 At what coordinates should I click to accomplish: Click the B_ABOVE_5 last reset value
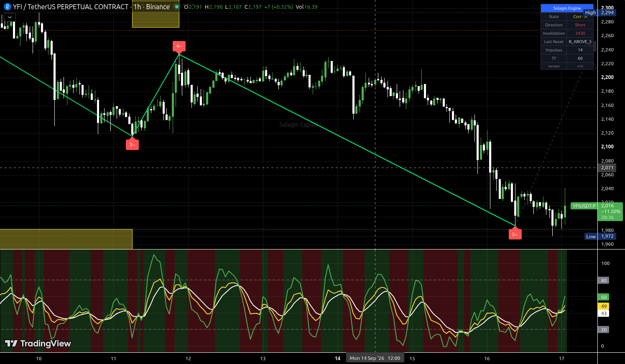580,42
